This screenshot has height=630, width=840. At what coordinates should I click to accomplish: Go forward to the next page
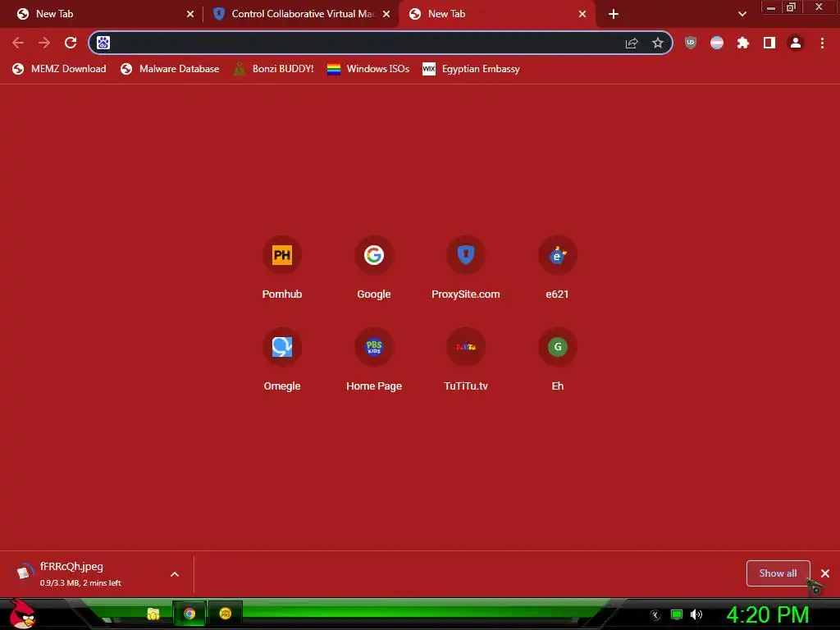click(44, 43)
